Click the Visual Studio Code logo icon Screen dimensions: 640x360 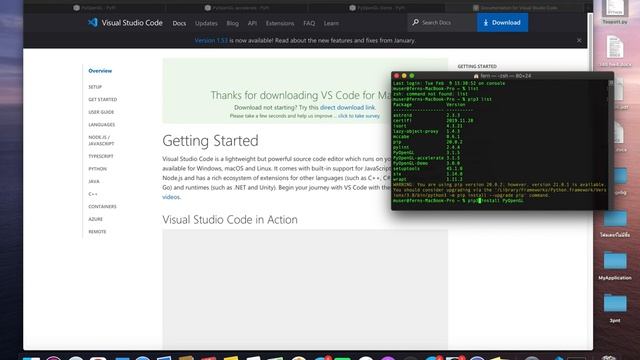[x=93, y=22]
